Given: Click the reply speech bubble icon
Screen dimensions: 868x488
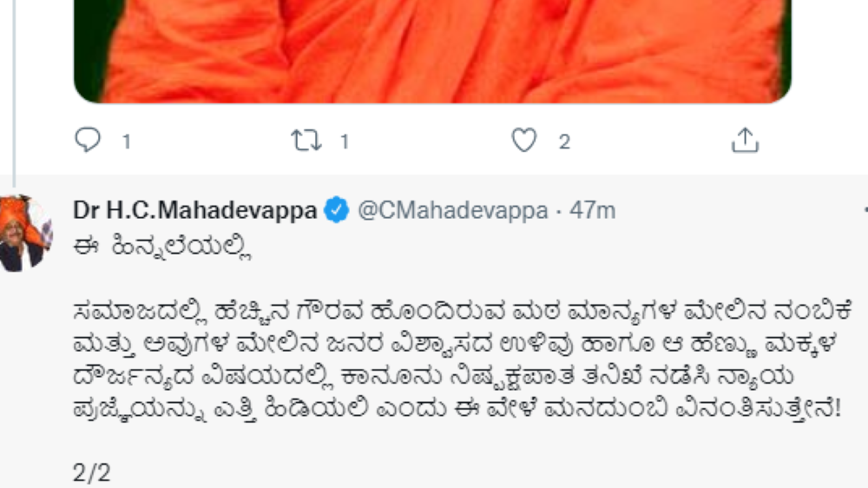Looking at the screenshot, I should [88, 140].
